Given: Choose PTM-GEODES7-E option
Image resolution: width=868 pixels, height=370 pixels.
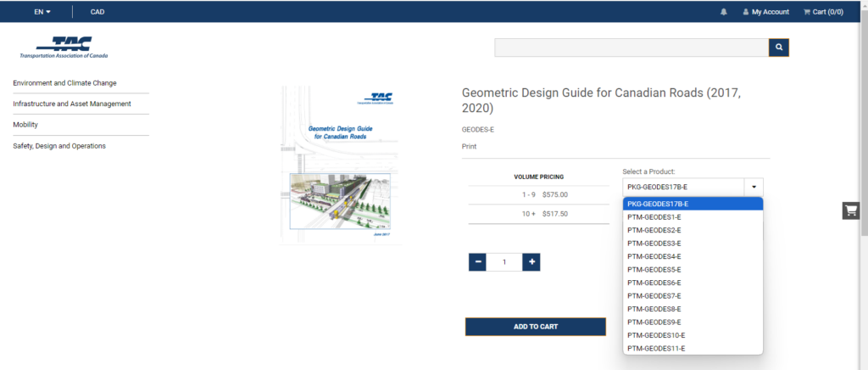Looking at the screenshot, I should [693, 296].
